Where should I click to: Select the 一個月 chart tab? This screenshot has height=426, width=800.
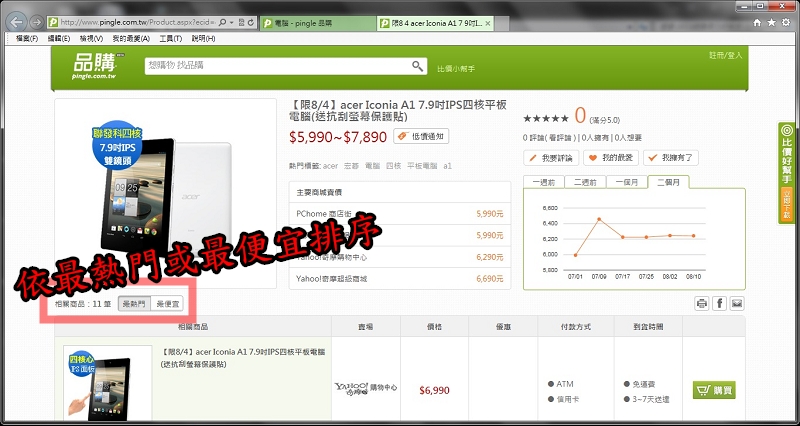pyautogui.click(x=626, y=182)
